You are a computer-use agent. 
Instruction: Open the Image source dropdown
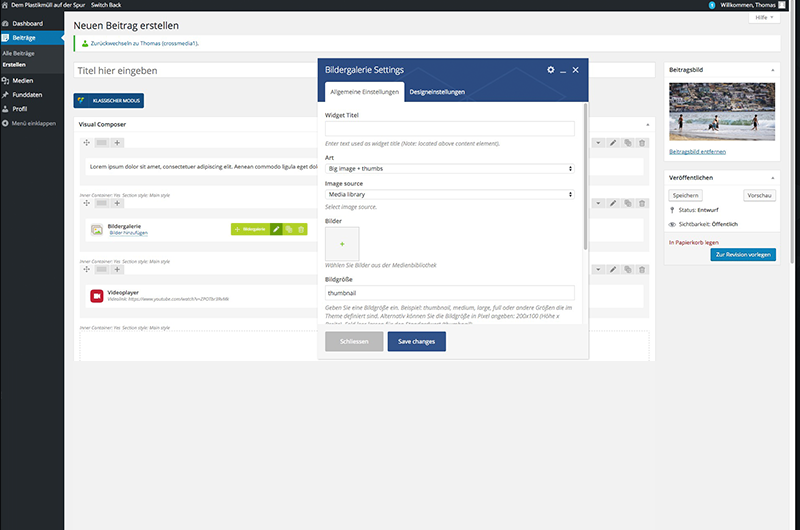(450, 194)
